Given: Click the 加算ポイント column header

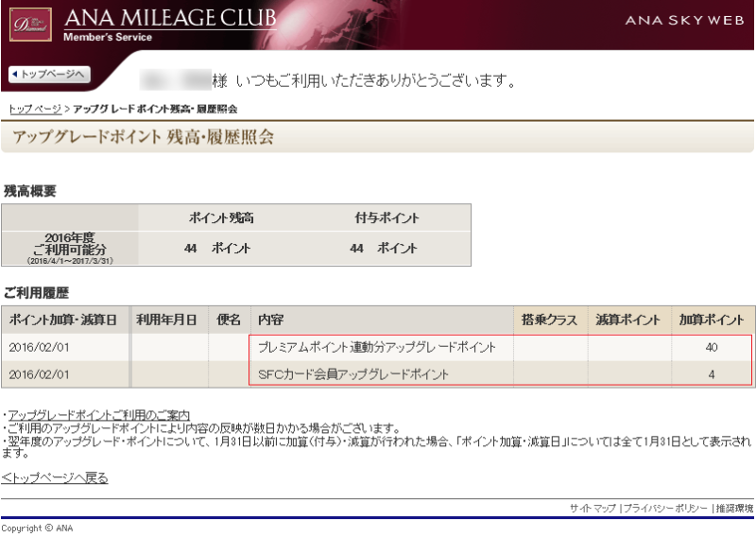Looking at the screenshot, I should [x=712, y=320].
